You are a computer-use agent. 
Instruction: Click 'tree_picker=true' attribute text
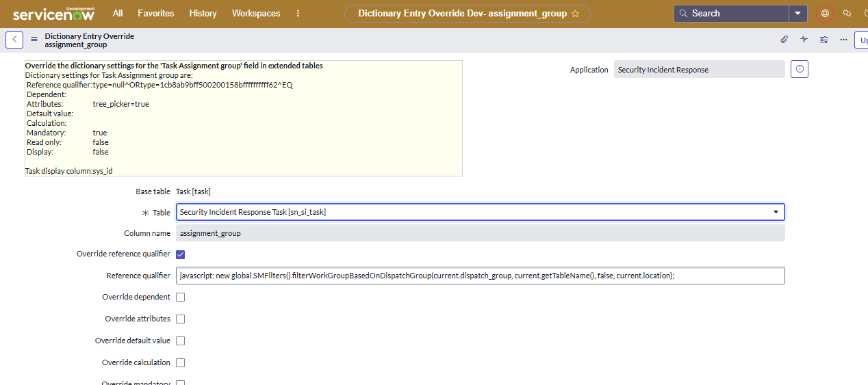point(120,104)
